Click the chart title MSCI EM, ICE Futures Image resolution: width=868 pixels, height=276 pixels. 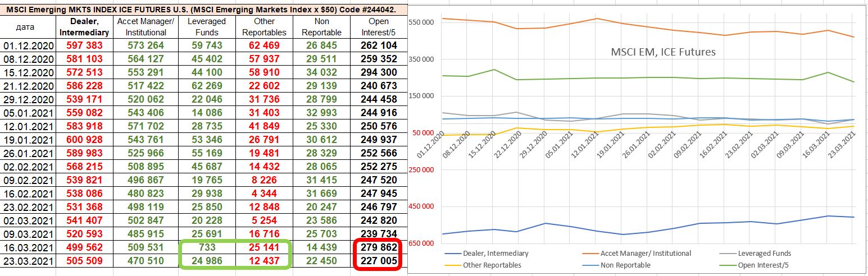[x=663, y=52]
